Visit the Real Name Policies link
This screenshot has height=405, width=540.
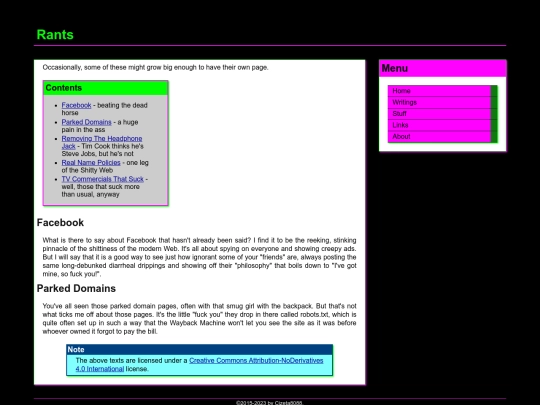[91, 163]
